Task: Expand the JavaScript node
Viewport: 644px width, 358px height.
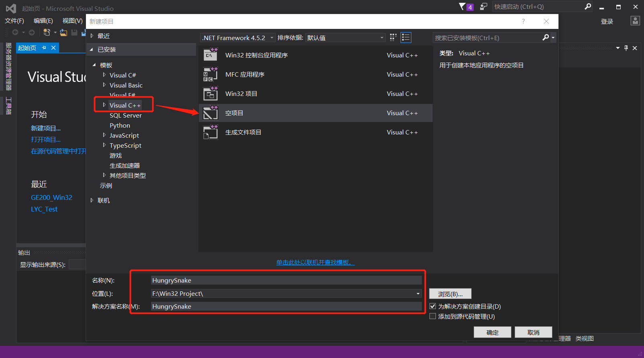Action: [104, 135]
